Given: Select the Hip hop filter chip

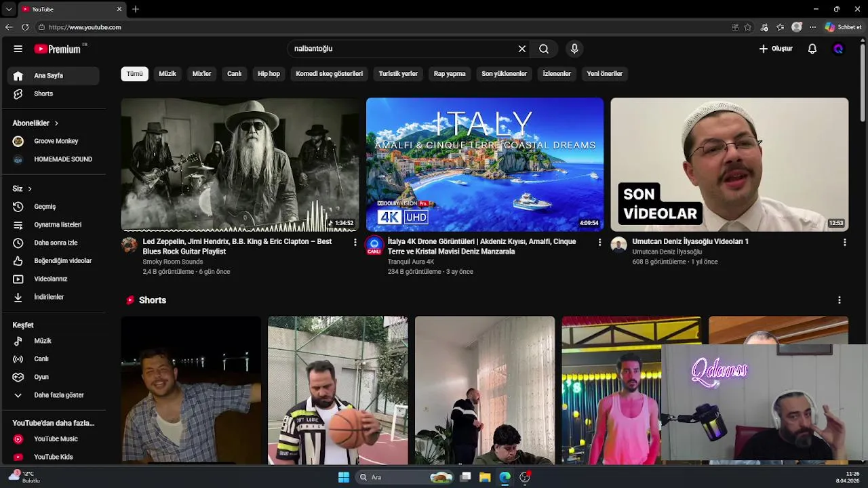Looking at the screenshot, I should pos(269,74).
